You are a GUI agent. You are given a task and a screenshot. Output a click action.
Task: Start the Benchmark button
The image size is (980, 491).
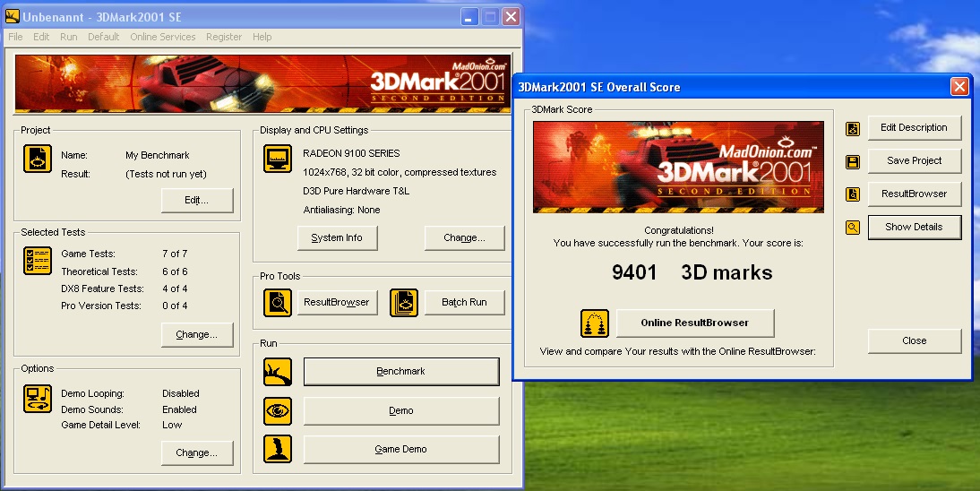[401, 372]
